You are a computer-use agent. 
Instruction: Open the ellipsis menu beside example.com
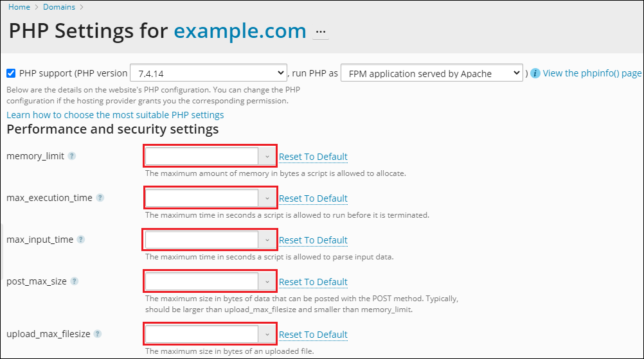321,31
